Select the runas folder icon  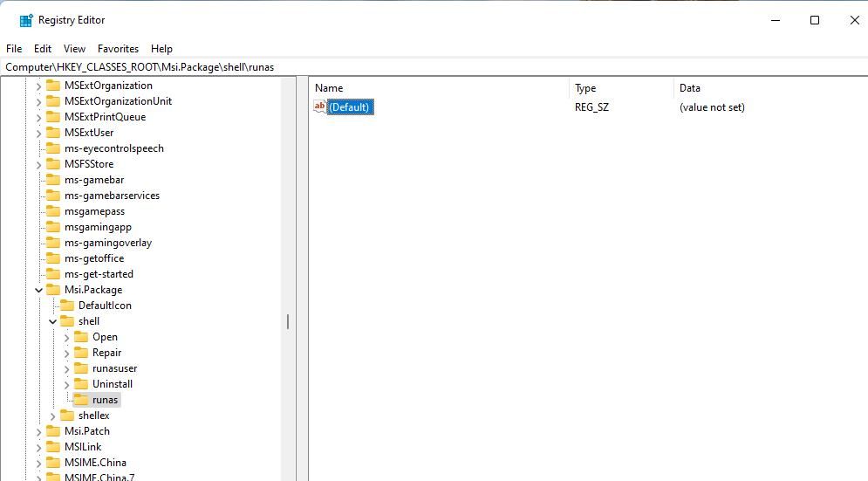81,400
